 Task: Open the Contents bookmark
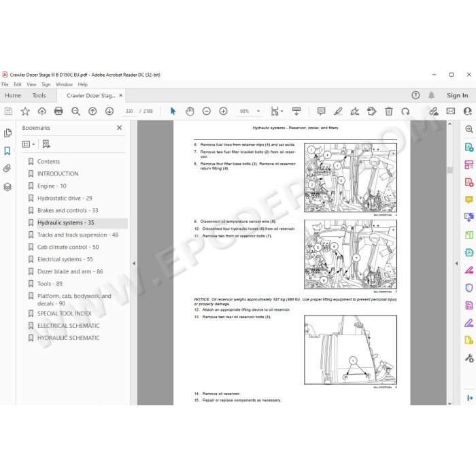coord(48,162)
